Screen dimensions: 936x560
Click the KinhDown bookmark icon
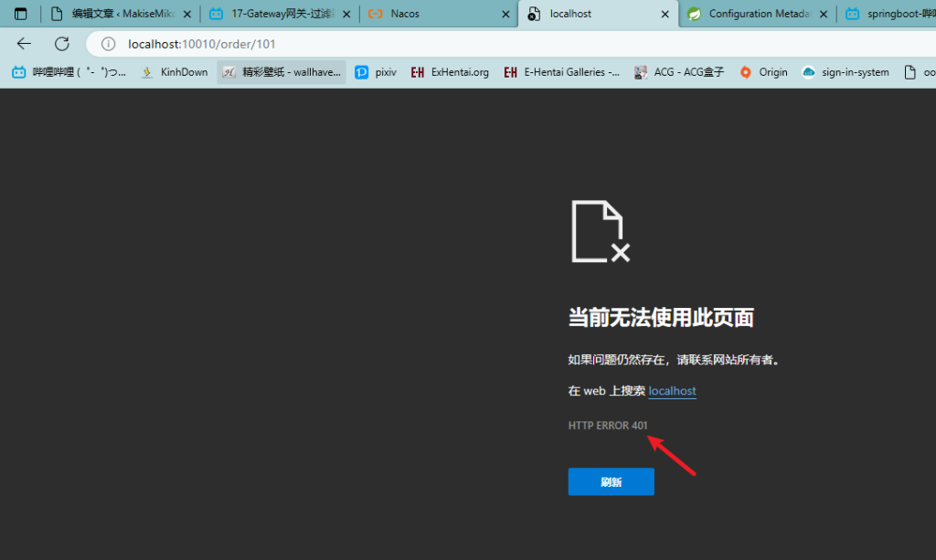point(147,72)
